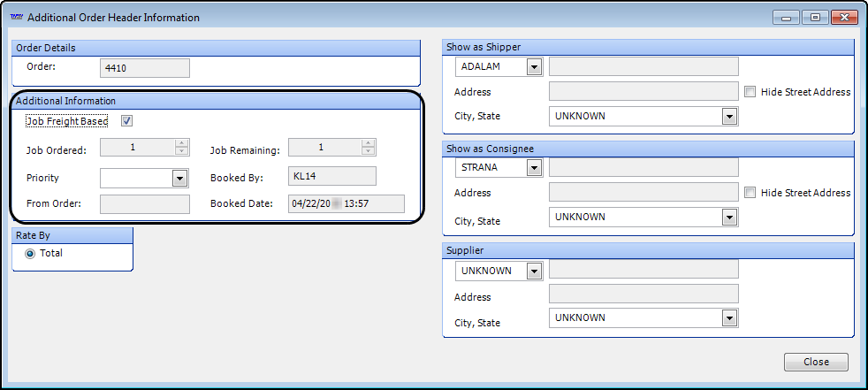The width and height of the screenshot is (868, 390).
Task: Open the Supplier City, State dropdown
Action: click(x=729, y=318)
